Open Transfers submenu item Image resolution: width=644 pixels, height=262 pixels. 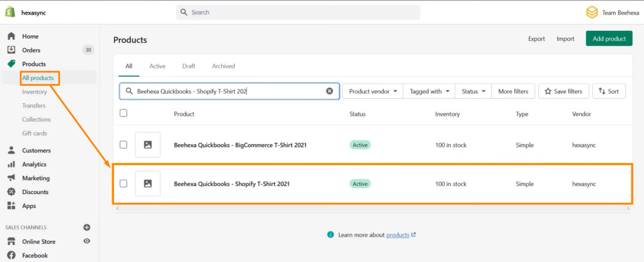(x=34, y=106)
